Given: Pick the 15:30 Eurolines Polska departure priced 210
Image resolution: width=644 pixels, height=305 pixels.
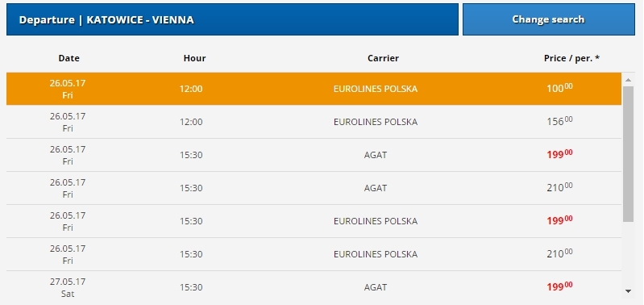Looking at the screenshot, I should point(314,254).
